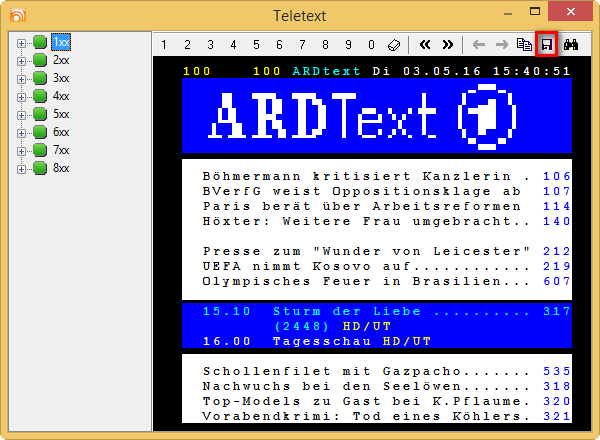Select the 3xx page group
The height and width of the screenshot is (440, 600).
(61, 78)
